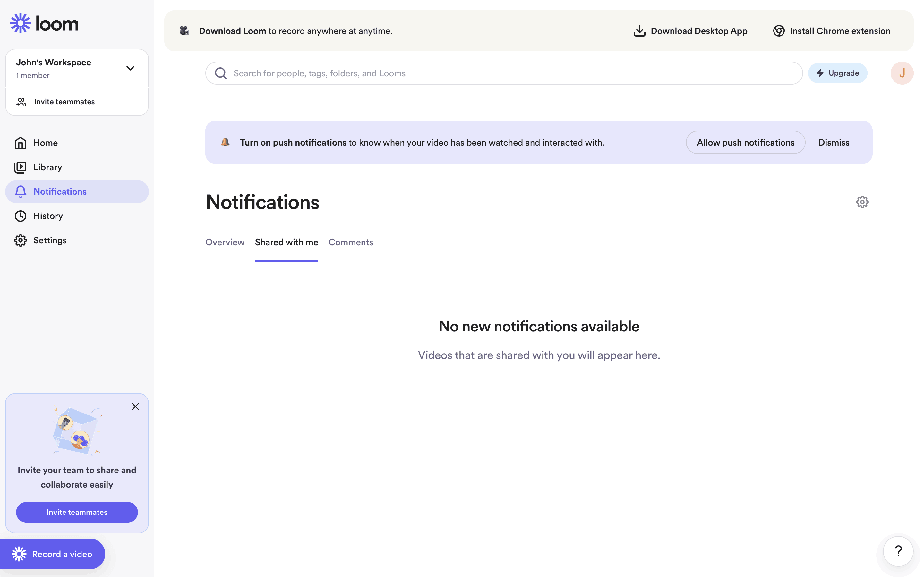Open the Comments tab

tap(350, 242)
